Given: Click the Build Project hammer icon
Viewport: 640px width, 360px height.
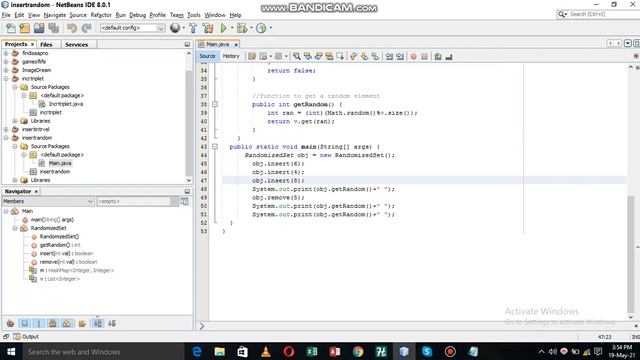Looking at the screenshot, I should pyautogui.click(x=193, y=28).
